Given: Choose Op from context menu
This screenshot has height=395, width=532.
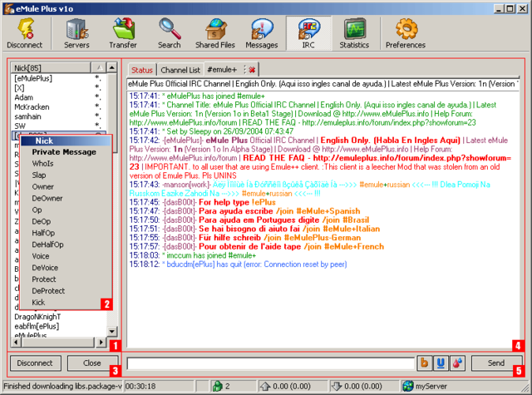Looking at the screenshot, I should pos(37,210).
